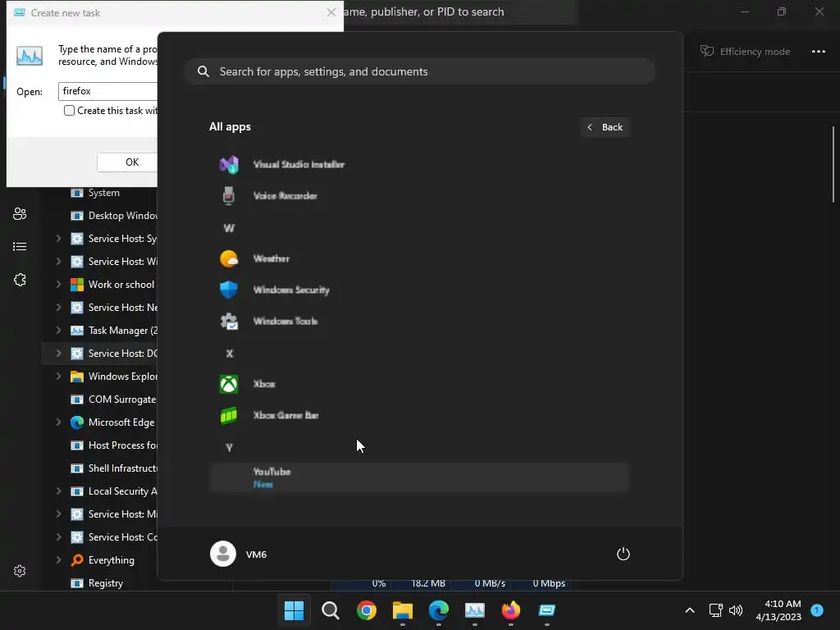Viewport: 840px width, 630px height.
Task: Open Windows Tools icon
Action: pyautogui.click(x=229, y=322)
